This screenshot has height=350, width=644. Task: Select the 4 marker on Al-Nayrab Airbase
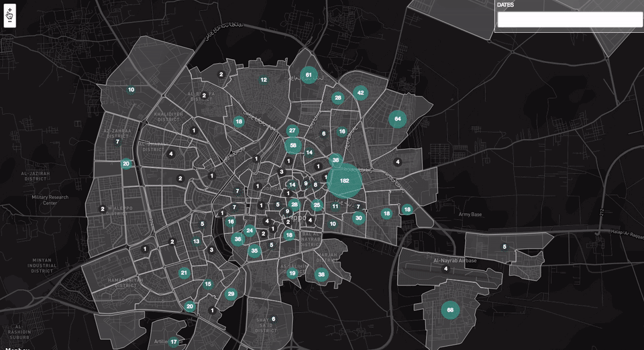tap(445, 269)
